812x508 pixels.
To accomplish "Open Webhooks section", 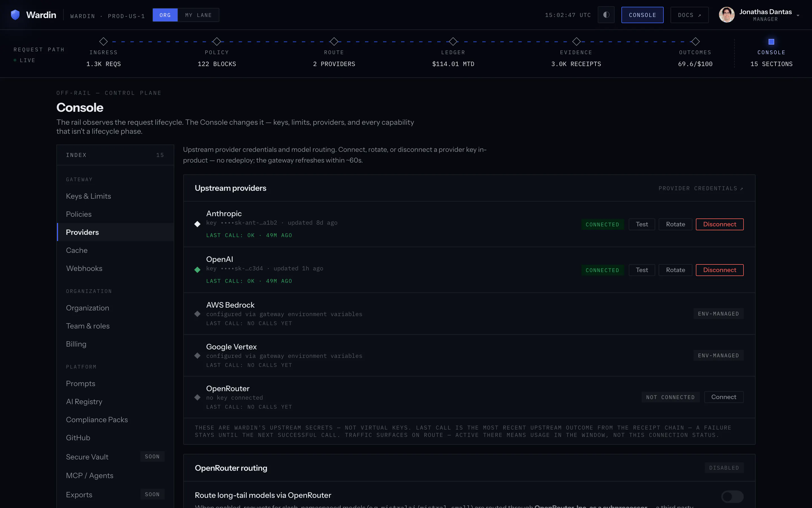I will (115, 268).
